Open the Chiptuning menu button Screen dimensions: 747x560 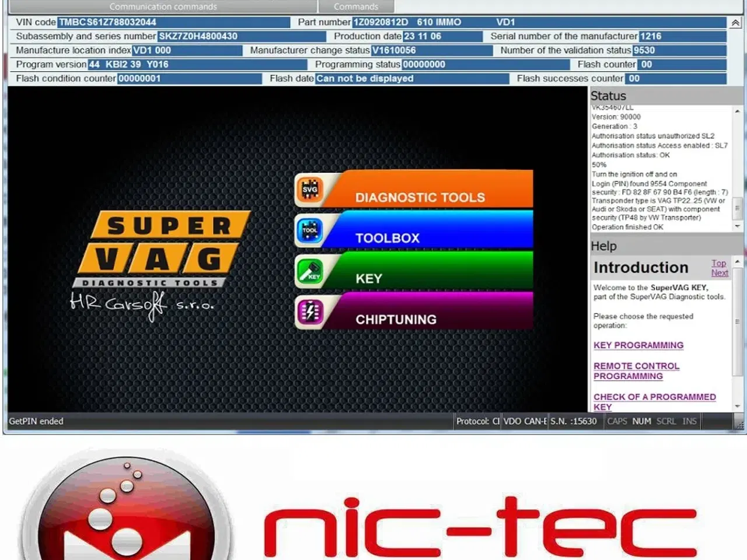[x=414, y=312]
